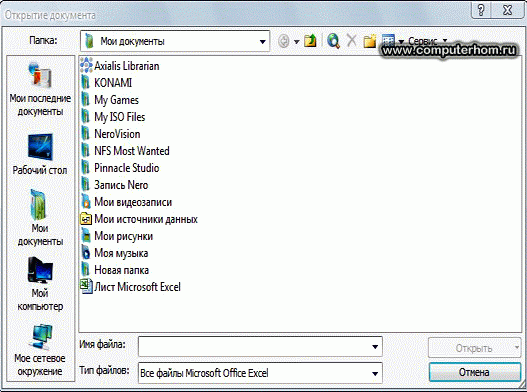This screenshot has height=392, width=527.
Task: Select the My Games folder
Action: tap(110, 100)
